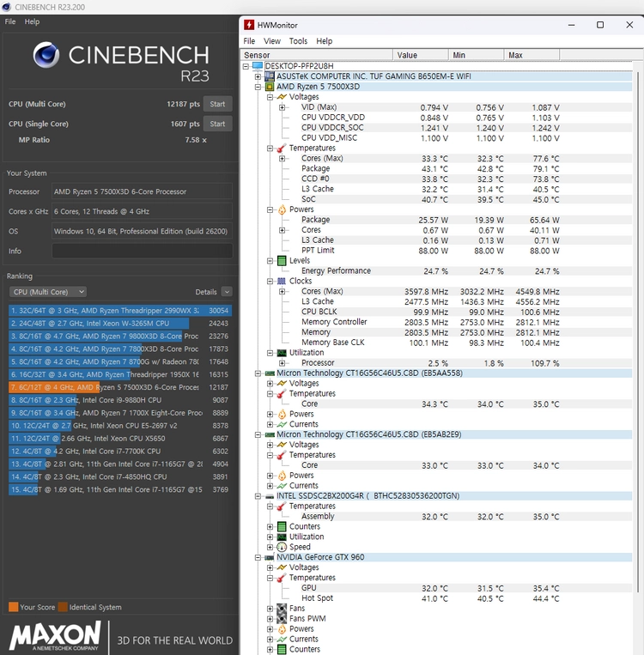Viewport: 644px width, 655px height.
Task: Click the SSD Speed gauge icon
Action: (282, 547)
